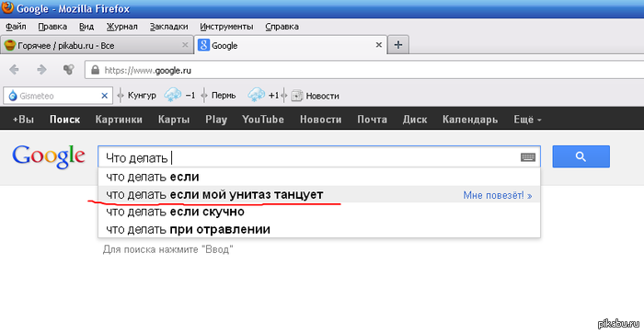
Task: Click the +1 temperature for Пермь
Action: (273, 96)
